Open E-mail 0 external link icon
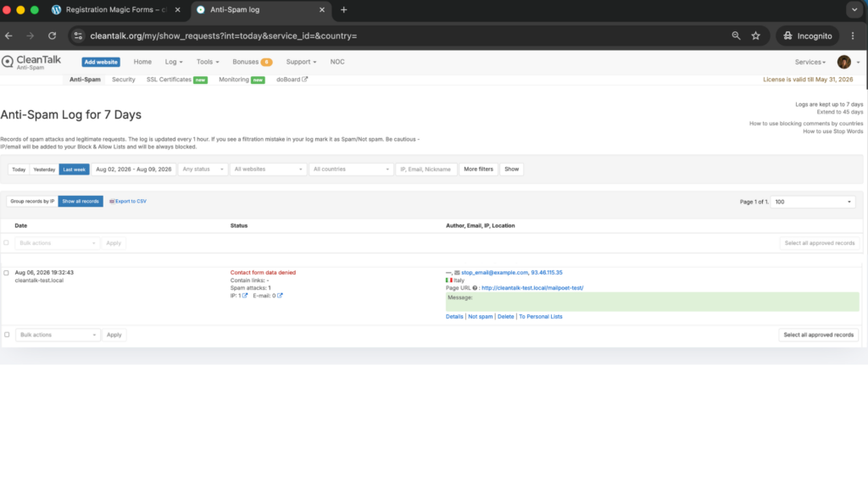This screenshot has width=868, height=488. click(280, 296)
